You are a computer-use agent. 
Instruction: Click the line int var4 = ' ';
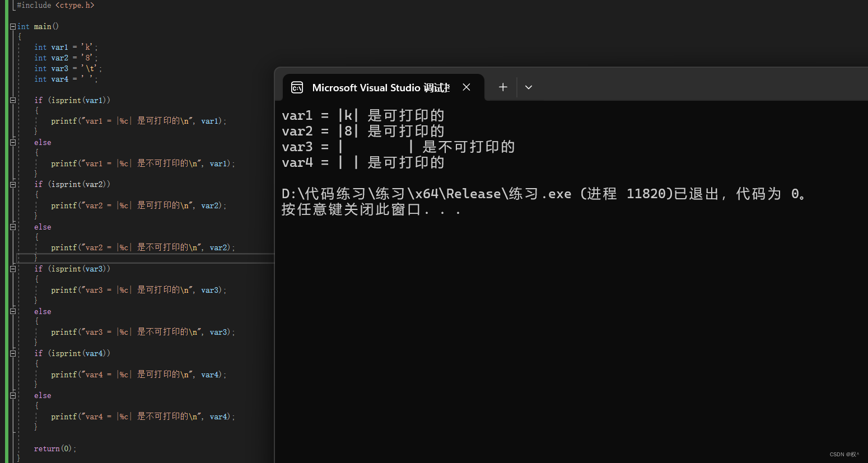pyautogui.click(x=66, y=79)
